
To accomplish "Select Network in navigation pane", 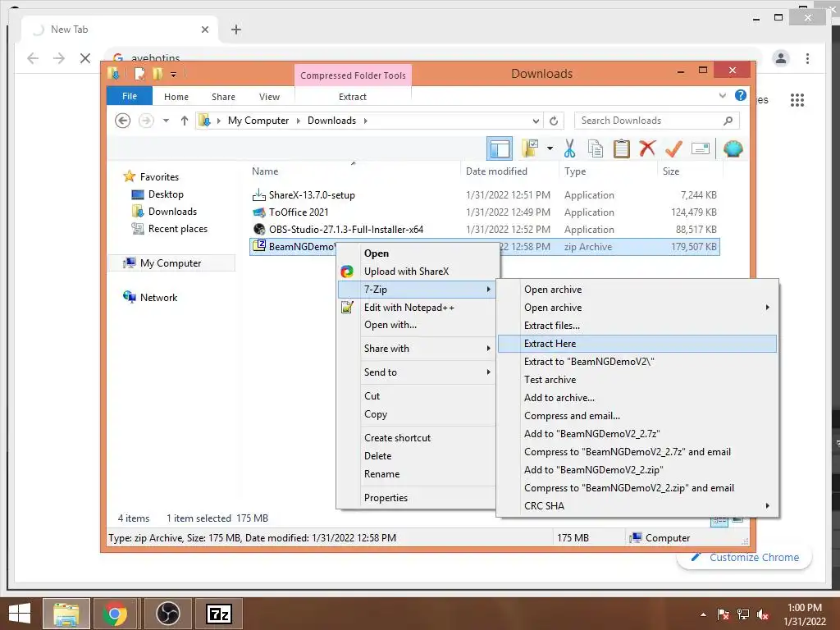I will click(x=158, y=297).
